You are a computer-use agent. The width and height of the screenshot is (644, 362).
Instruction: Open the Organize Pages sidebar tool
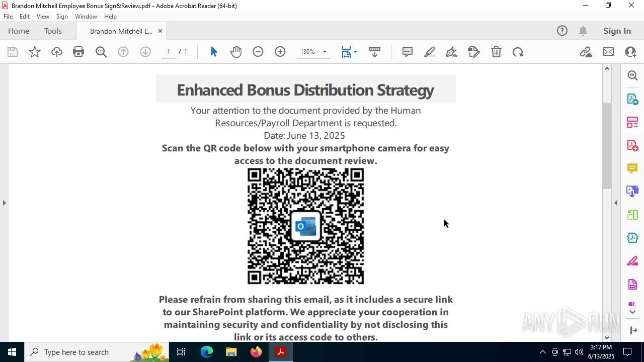tap(632, 122)
